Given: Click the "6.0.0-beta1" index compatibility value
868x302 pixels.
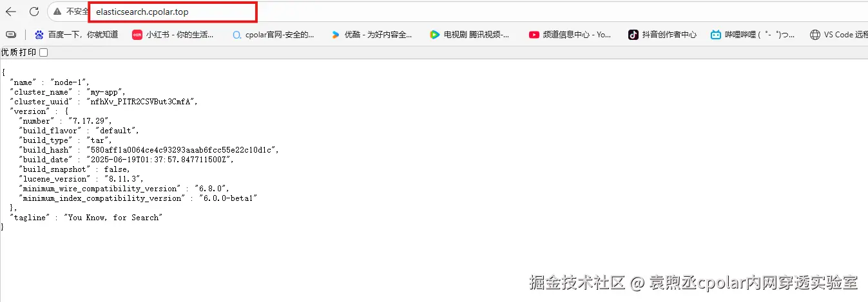Looking at the screenshot, I should click(228, 198).
